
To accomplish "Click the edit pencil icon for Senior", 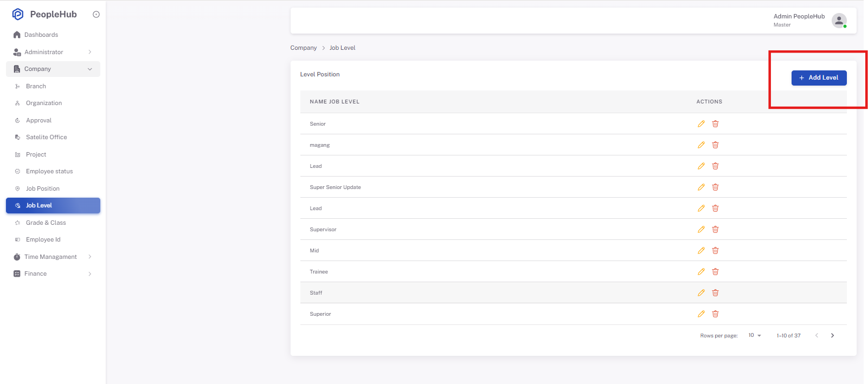I will pos(701,124).
